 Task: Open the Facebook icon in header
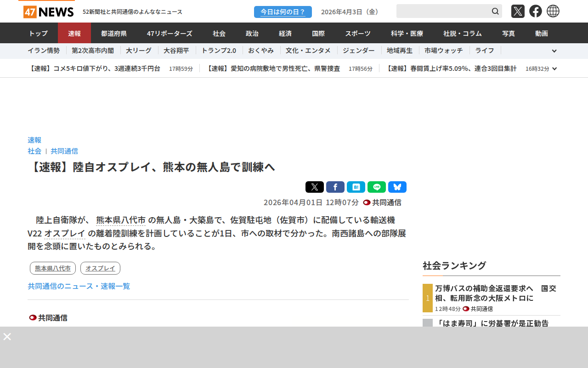pos(536,11)
